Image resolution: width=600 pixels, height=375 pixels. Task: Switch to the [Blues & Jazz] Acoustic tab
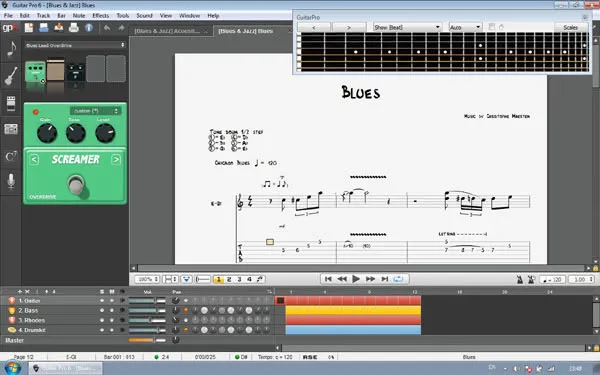pos(170,31)
